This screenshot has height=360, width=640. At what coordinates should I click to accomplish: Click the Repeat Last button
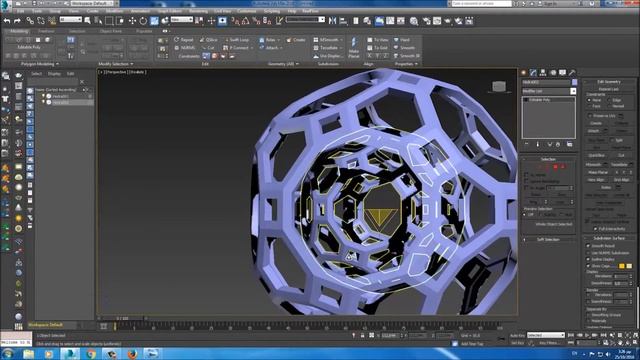coord(609,89)
